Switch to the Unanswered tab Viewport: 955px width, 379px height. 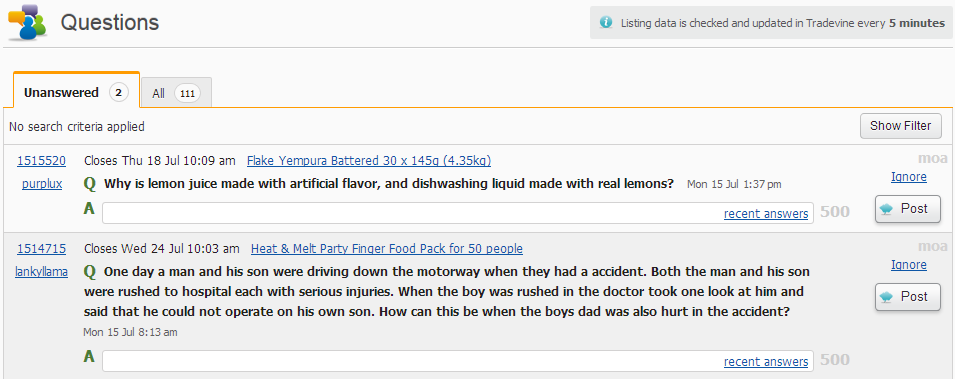pos(76,92)
